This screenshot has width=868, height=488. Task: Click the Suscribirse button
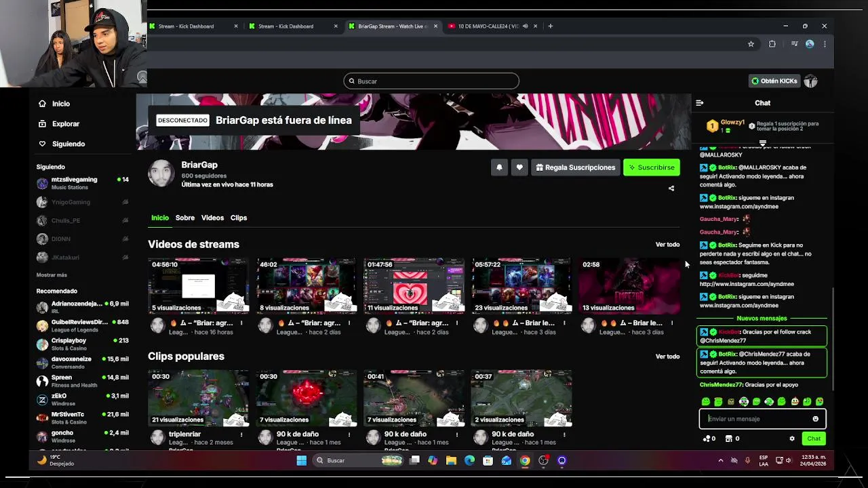tap(652, 167)
